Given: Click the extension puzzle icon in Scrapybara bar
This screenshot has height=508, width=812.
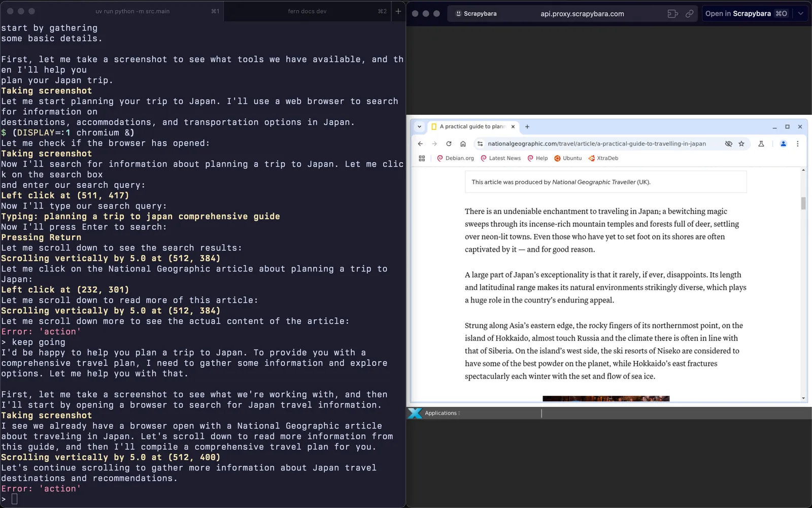Looking at the screenshot, I should 672,14.
